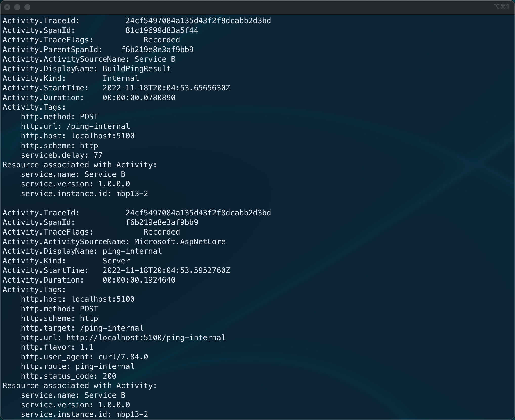Open the http://localhost:5100/ping-internal URL
This screenshot has width=515, height=420.
coord(146,338)
